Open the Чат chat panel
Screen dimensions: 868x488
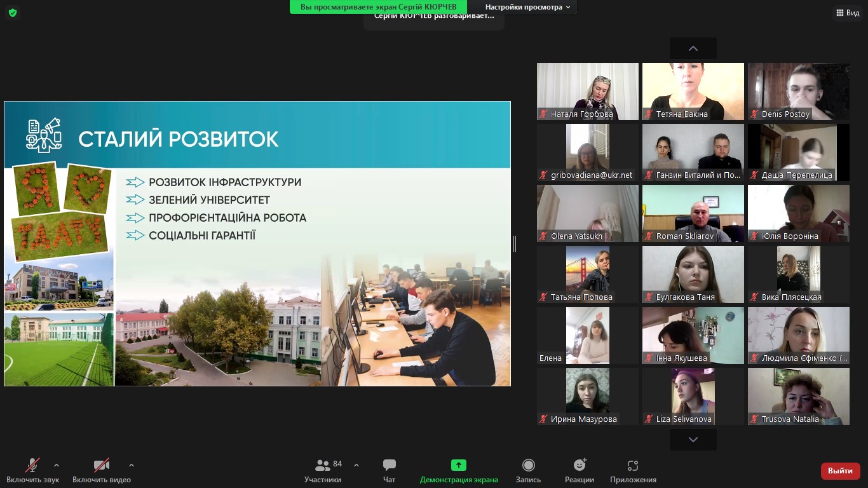click(x=390, y=471)
